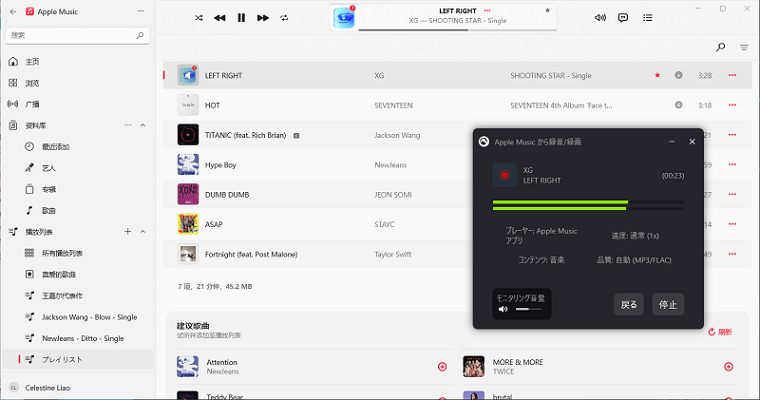Click the now playing album artwork

click(x=344, y=18)
